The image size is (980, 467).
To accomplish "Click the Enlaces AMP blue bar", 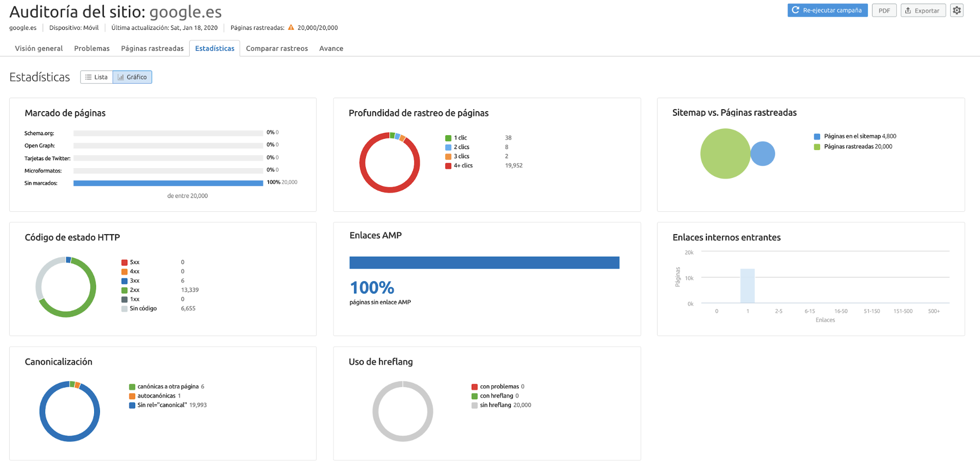I will [x=484, y=262].
